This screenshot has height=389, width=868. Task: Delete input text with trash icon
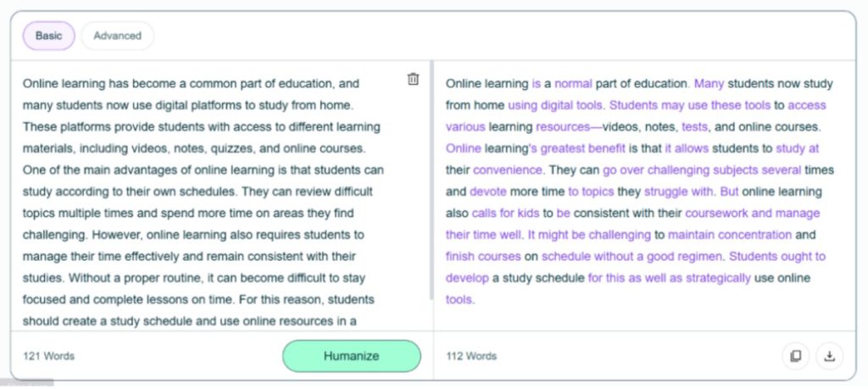pyautogui.click(x=413, y=79)
